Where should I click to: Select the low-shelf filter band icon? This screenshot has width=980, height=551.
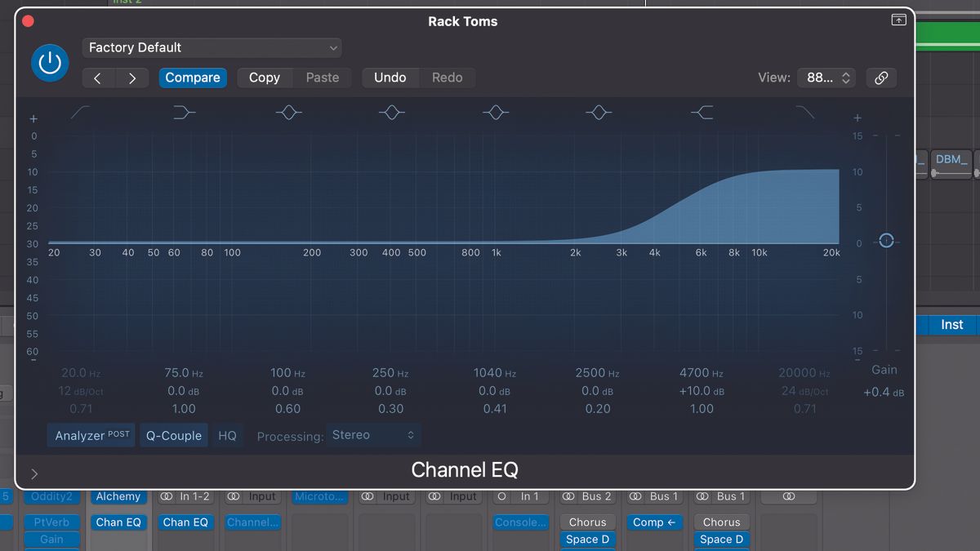(184, 113)
